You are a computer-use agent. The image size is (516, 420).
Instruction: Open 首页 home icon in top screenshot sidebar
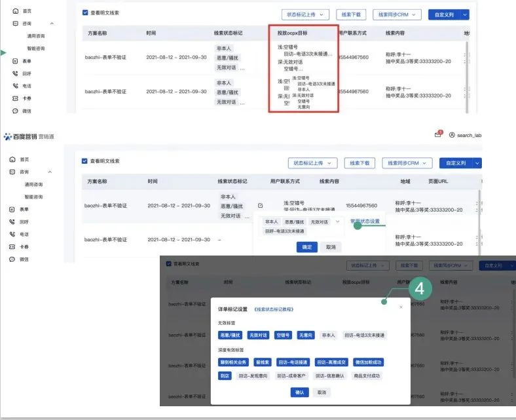pos(16,11)
